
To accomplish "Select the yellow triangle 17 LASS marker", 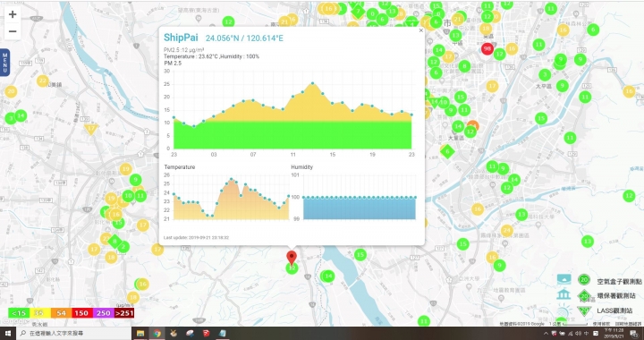I will pyautogui.click(x=91, y=129).
